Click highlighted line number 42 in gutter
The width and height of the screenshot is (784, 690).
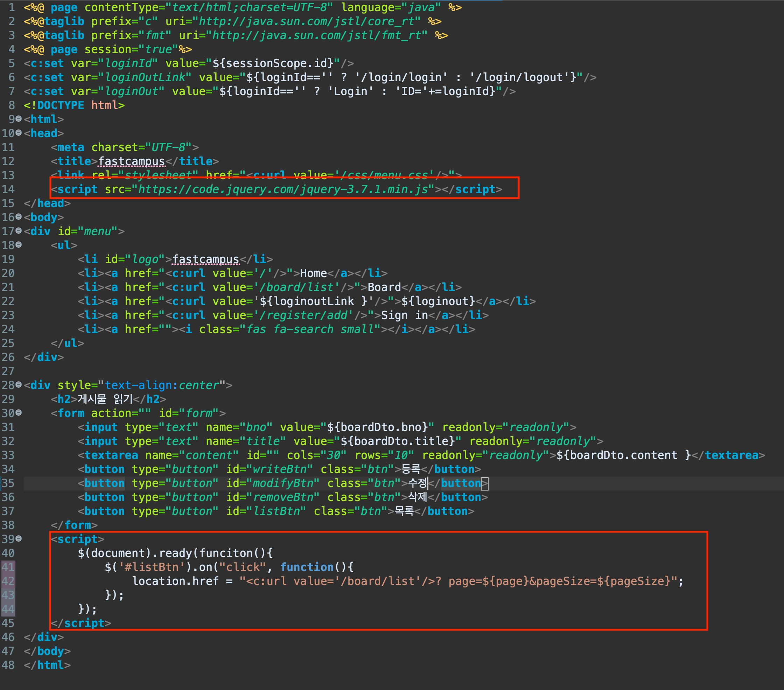[x=8, y=581]
